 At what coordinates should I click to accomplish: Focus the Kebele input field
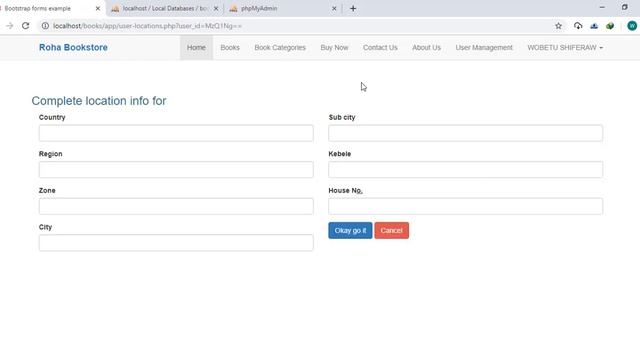(x=465, y=170)
